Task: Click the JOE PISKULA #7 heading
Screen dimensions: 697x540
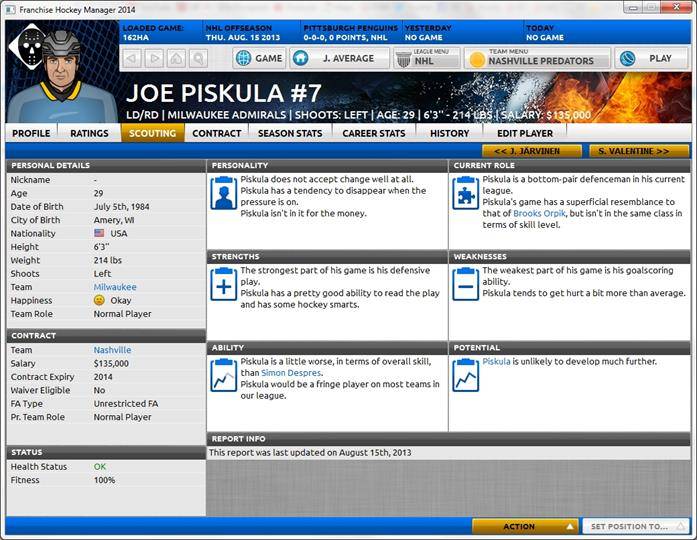Action: pyautogui.click(x=224, y=93)
